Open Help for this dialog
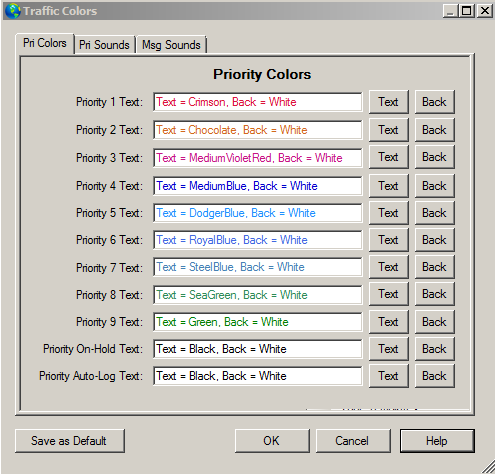Screen dimensions: 495x474 pos(437,441)
